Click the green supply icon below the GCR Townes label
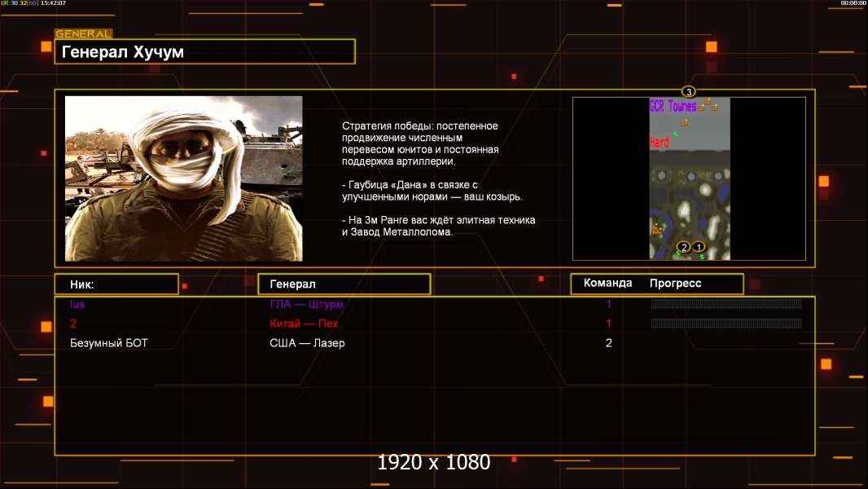The width and height of the screenshot is (868, 489). point(675,134)
